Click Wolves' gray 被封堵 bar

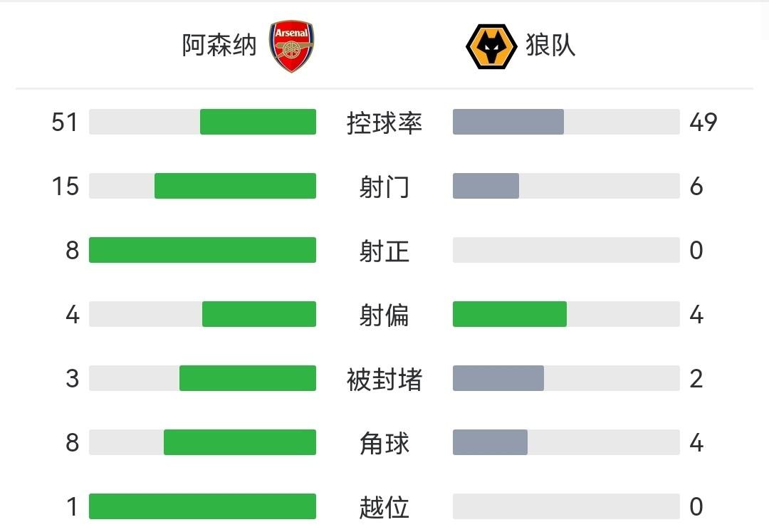tap(498, 378)
